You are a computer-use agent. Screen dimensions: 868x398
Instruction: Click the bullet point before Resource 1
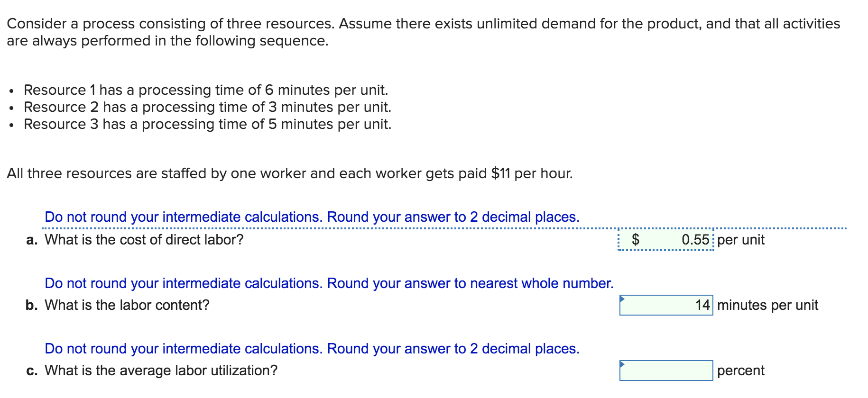[11, 91]
